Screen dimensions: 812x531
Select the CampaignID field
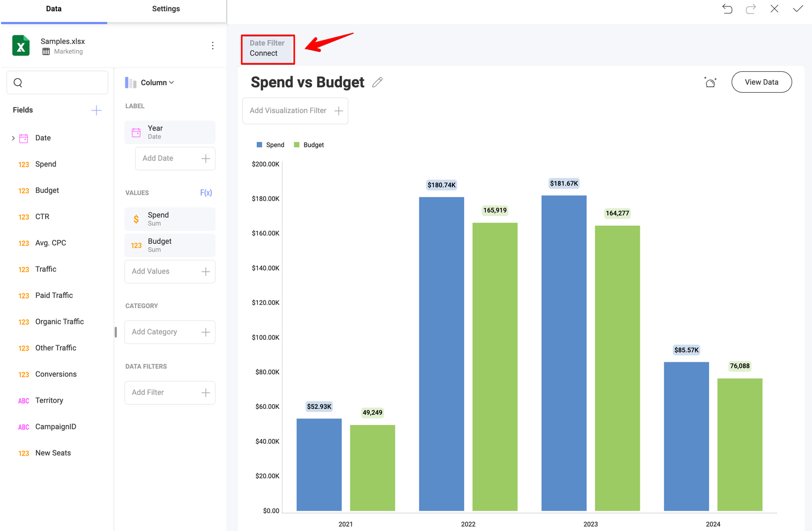57,427
